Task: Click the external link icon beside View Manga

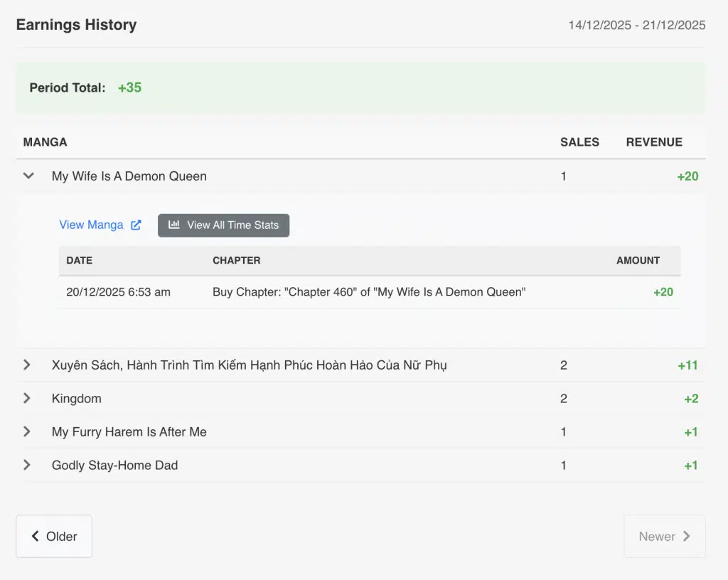Action: 136,225
